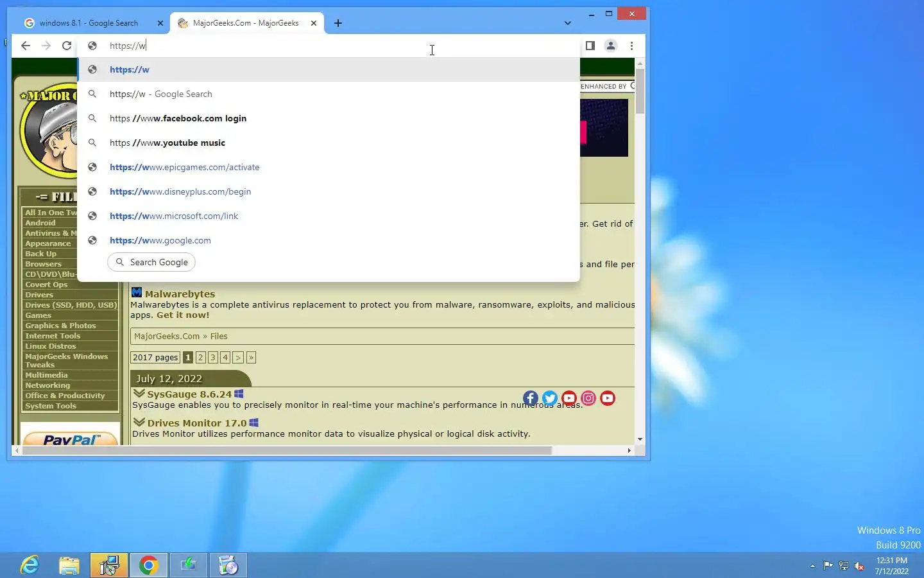Open Android category in sidebar
The height and width of the screenshot is (578, 924).
[40, 223]
